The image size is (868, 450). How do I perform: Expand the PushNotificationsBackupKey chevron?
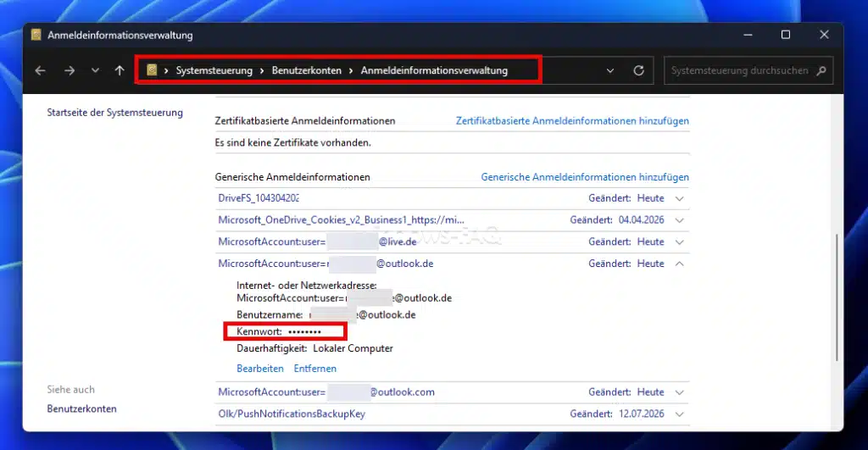click(679, 414)
